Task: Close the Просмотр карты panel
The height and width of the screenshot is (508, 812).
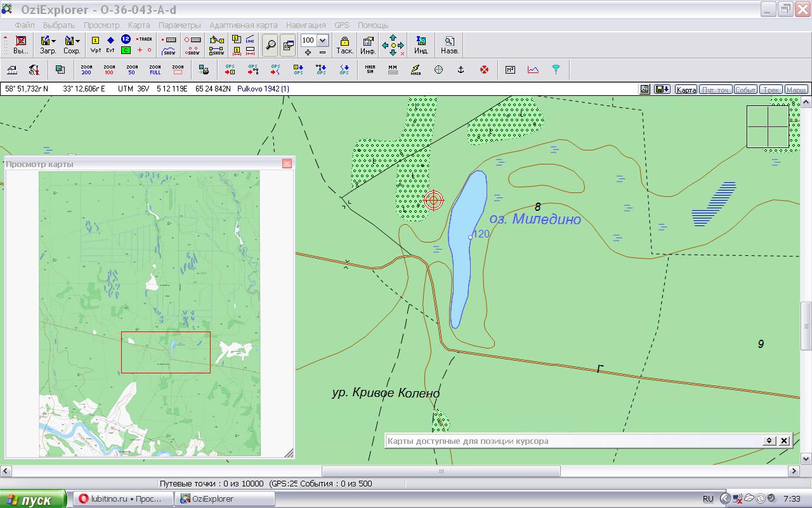Action: [287, 164]
